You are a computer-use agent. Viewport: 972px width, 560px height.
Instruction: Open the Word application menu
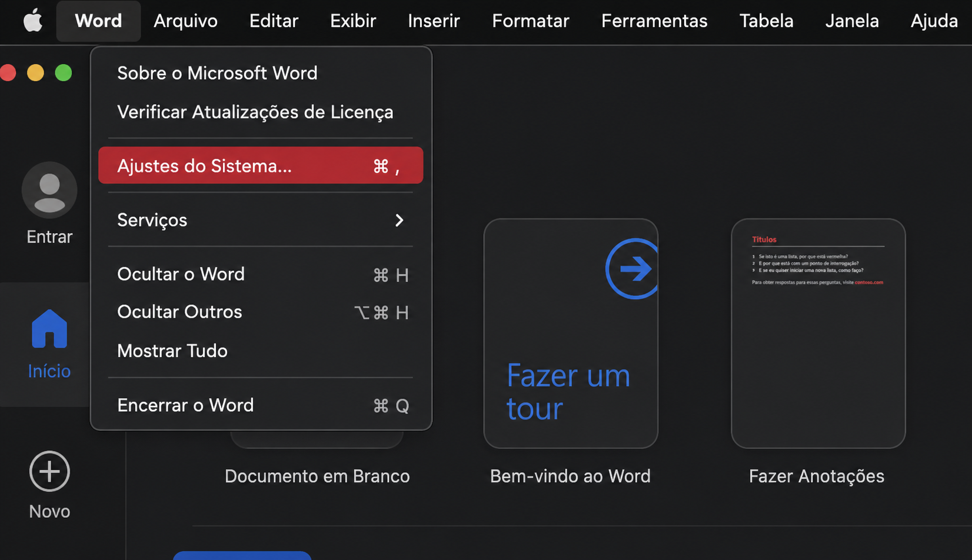point(98,21)
